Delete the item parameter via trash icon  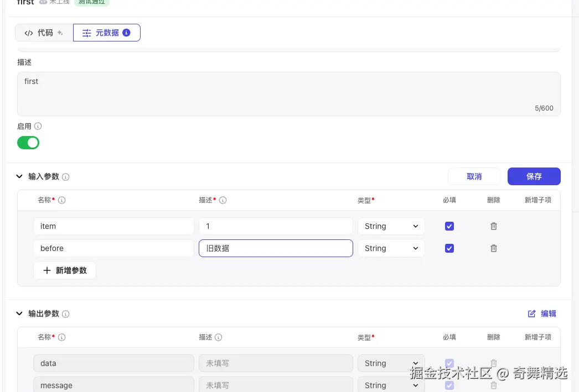pos(494,226)
